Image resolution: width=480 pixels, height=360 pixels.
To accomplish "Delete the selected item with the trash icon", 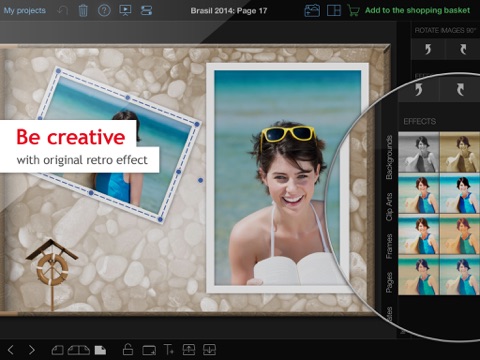I will (x=83, y=11).
